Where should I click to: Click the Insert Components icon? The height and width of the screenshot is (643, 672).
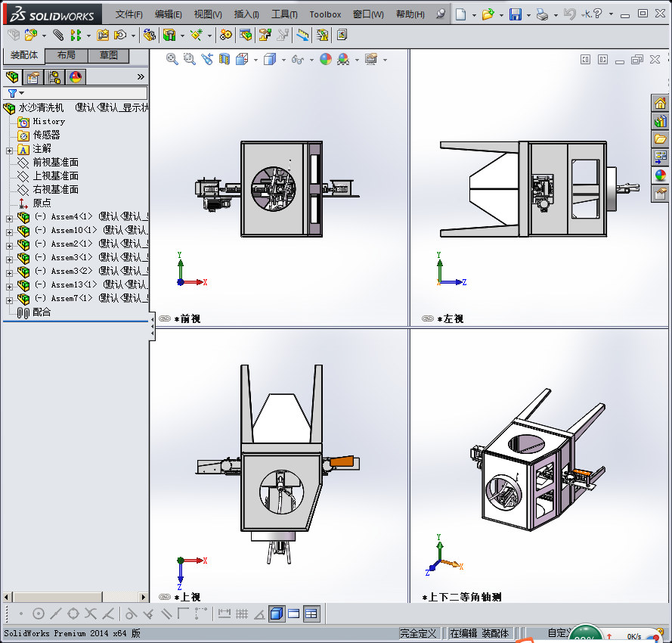[31, 35]
